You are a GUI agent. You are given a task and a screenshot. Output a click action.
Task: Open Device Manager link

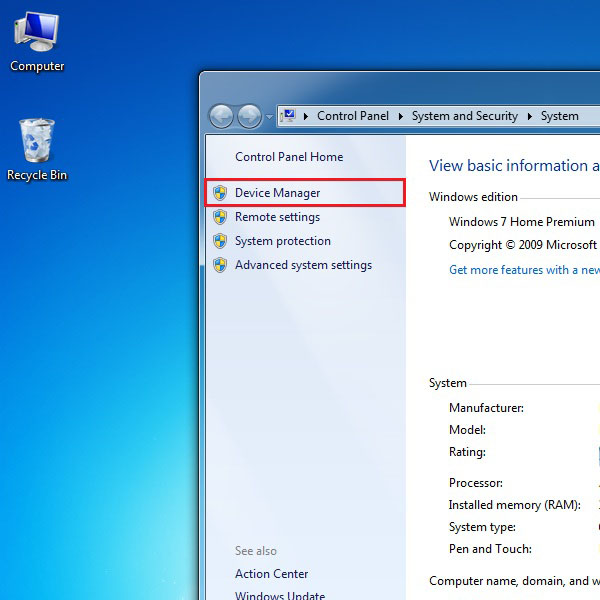click(x=277, y=193)
